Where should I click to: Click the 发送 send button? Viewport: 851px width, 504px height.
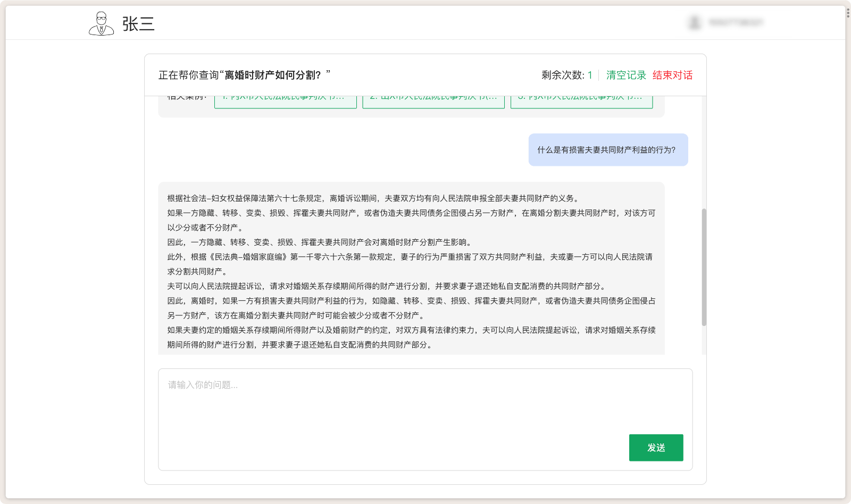click(x=656, y=448)
